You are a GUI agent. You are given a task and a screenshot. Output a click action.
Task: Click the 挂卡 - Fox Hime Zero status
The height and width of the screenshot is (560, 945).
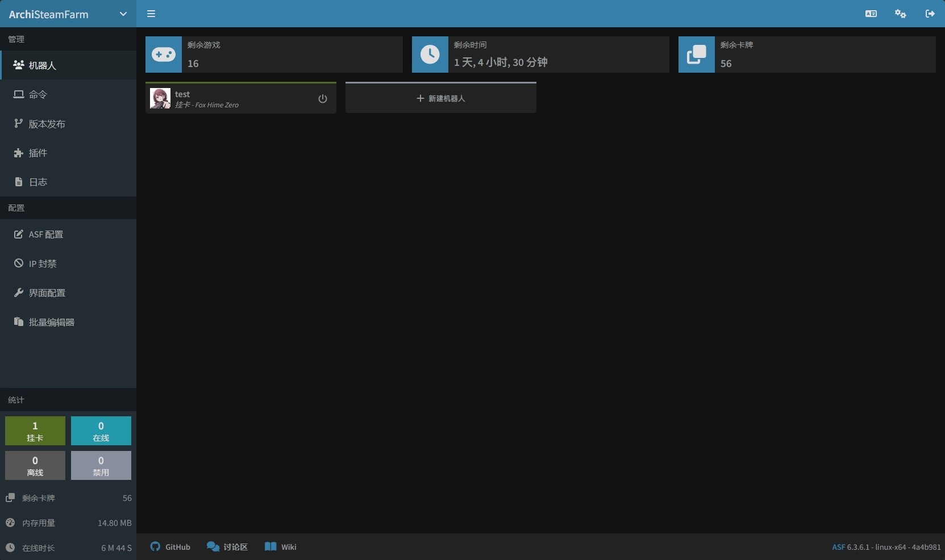207,105
